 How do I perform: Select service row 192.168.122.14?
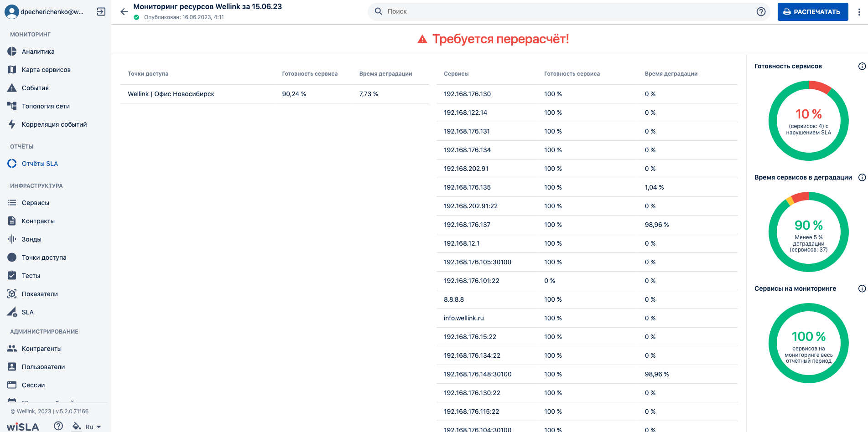point(587,113)
